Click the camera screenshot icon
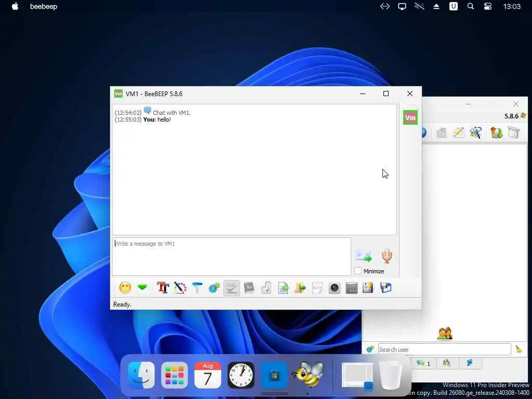This screenshot has width=532, height=399. pyautogui.click(x=335, y=288)
